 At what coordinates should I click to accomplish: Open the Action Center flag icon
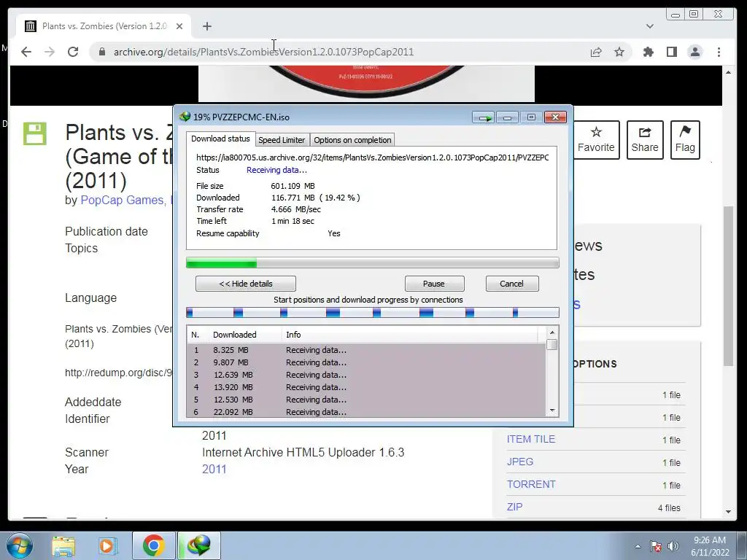(656, 546)
